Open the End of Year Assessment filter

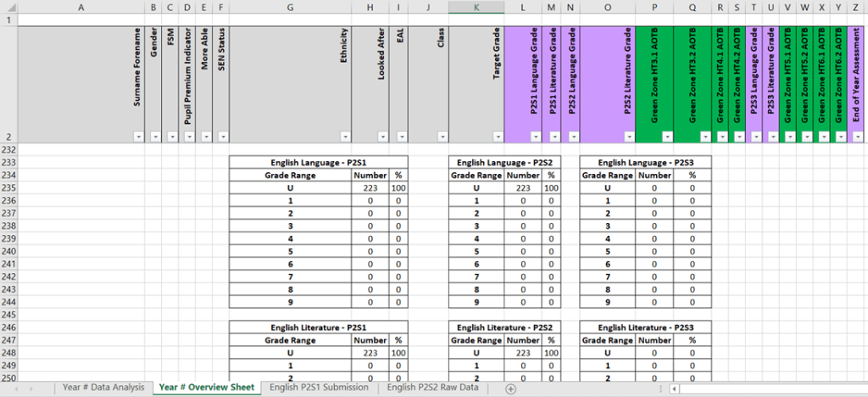pos(860,137)
